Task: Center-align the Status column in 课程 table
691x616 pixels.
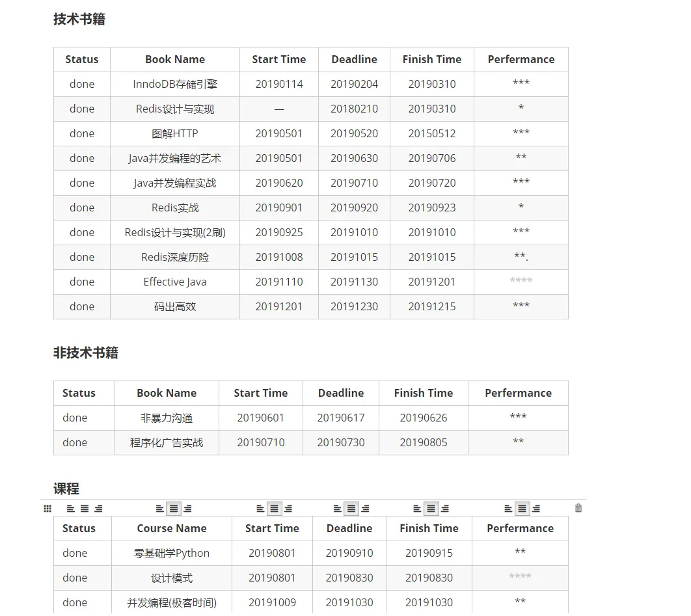Action: pos(85,509)
